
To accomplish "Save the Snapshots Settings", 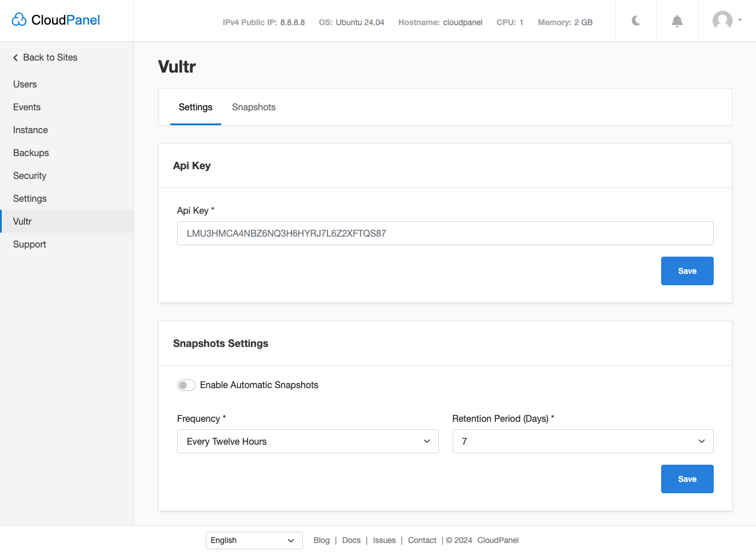I will pyautogui.click(x=687, y=479).
